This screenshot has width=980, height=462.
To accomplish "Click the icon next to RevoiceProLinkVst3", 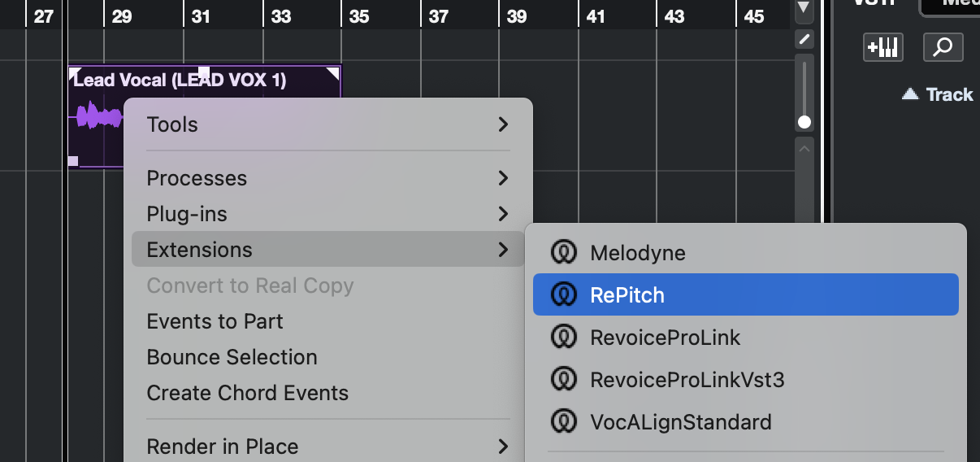I will pos(562,380).
